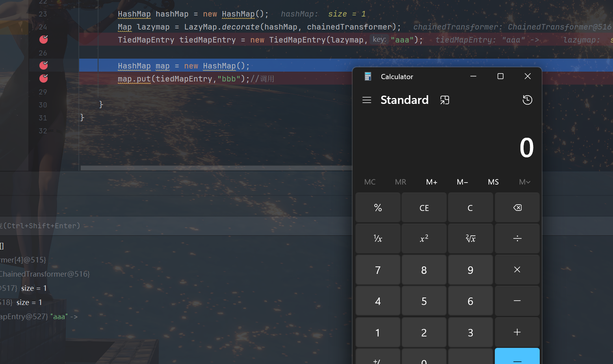613x364 pixels.
Task: Click the square root button
Action: (470, 238)
